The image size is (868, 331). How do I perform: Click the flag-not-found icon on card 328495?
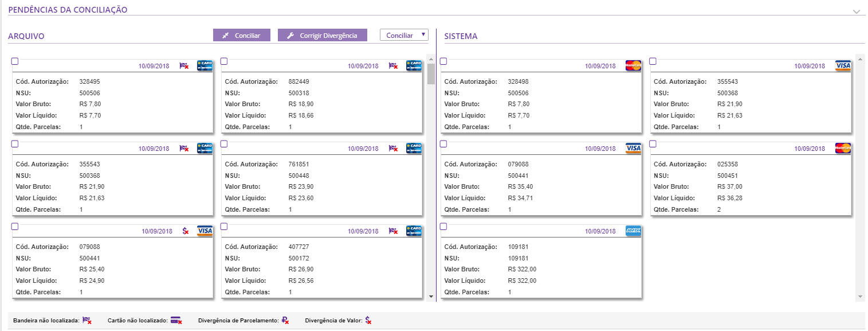point(183,66)
